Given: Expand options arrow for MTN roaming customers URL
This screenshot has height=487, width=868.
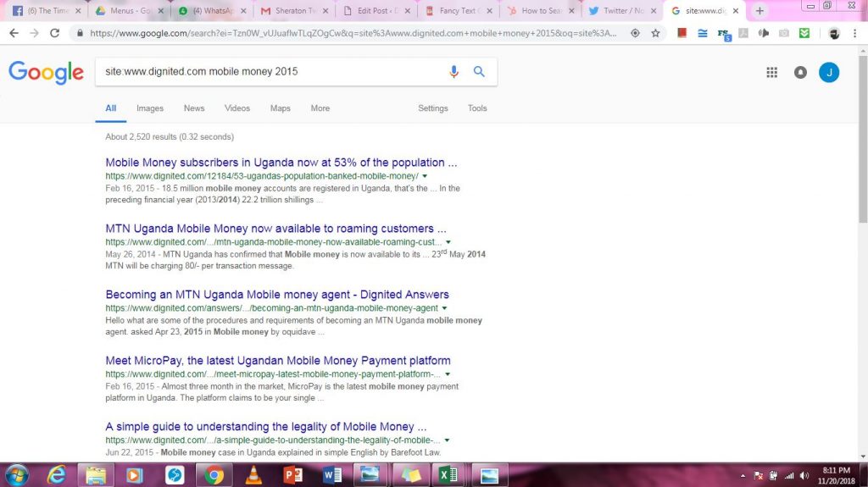Looking at the screenshot, I should click(448, 242).
